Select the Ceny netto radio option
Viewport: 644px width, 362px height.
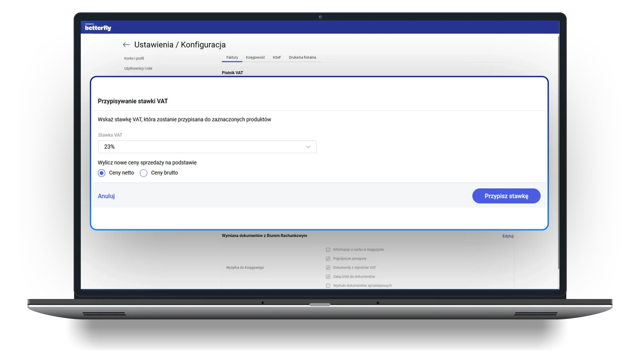102,173
